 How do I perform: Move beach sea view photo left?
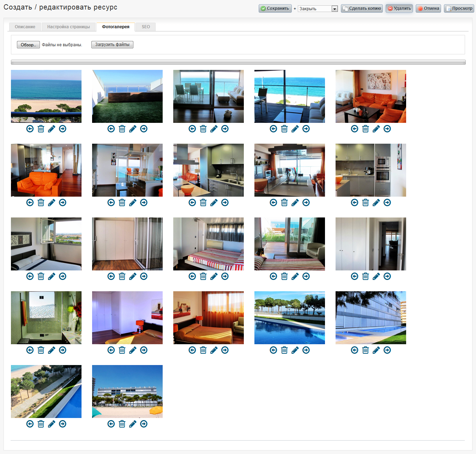(x=30, y=129)
